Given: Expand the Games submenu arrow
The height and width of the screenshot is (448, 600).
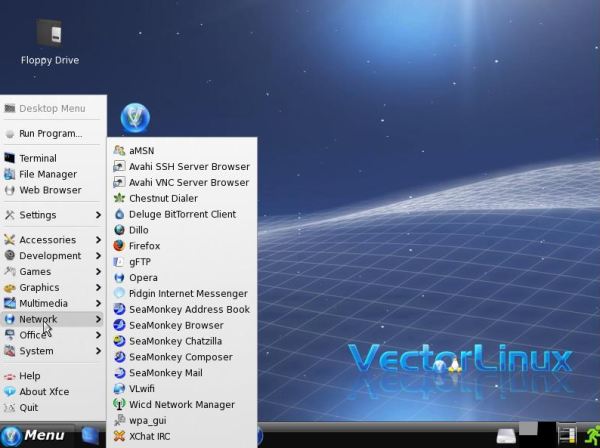Looking at the screenshot, I should pyautogui.click(x=98, y=272).
